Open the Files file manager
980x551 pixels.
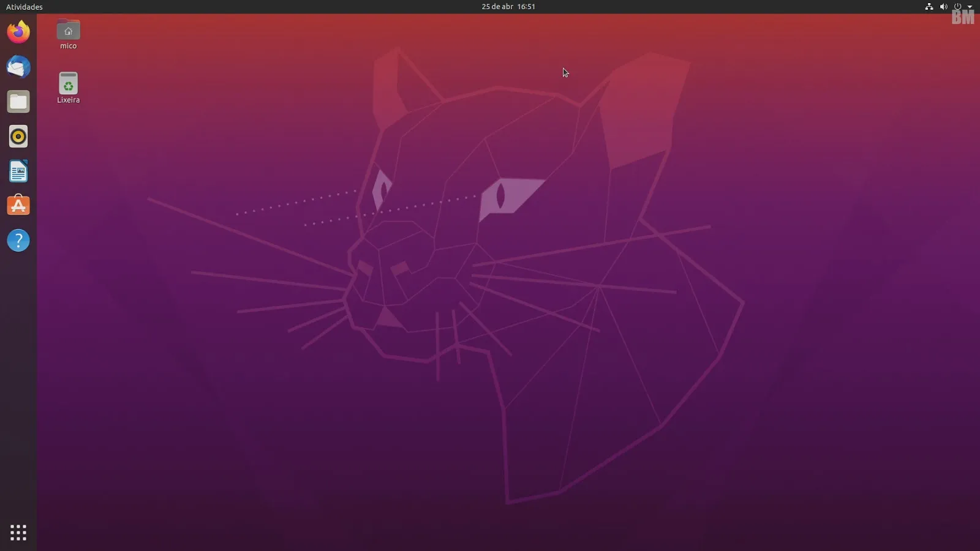18,102
